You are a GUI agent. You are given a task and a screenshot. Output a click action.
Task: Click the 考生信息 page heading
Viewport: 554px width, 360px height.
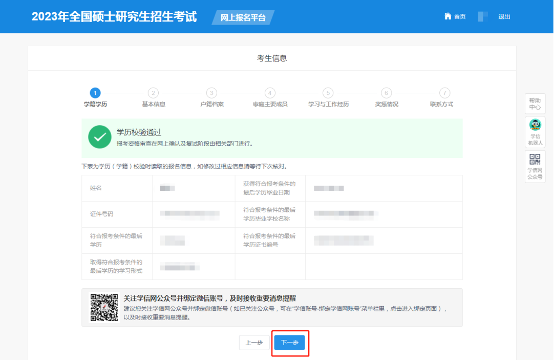coord(272,58)
